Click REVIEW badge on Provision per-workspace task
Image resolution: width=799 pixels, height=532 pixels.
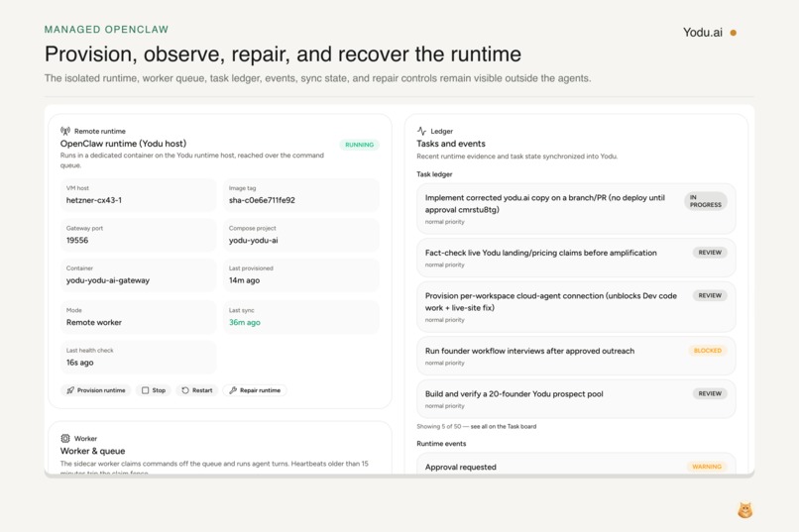710,296
